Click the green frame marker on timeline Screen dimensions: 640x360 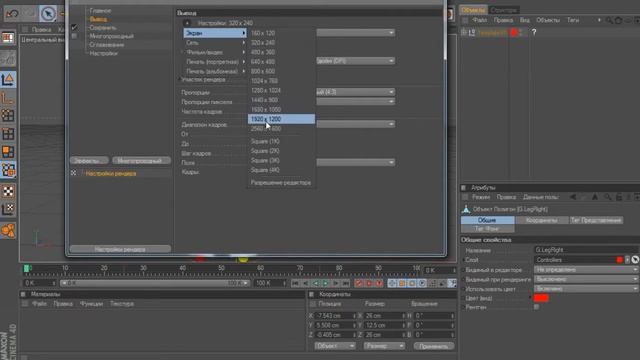[x=27, y=269]
